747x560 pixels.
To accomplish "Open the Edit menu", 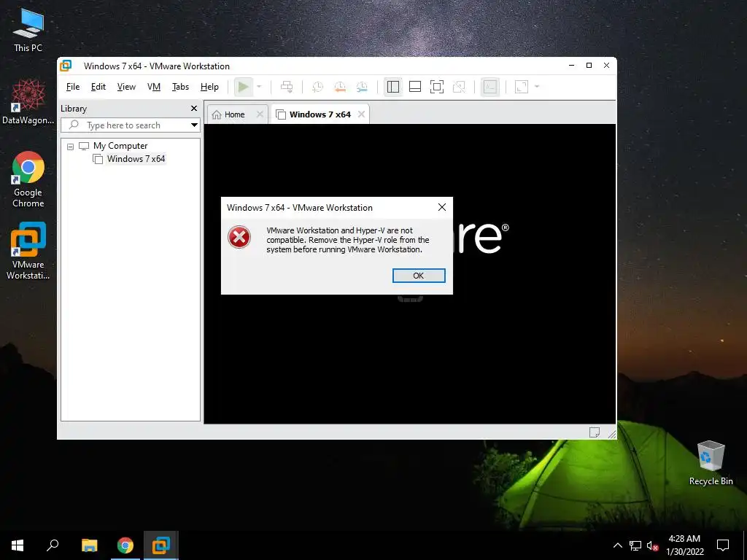I will click(98, 87).
